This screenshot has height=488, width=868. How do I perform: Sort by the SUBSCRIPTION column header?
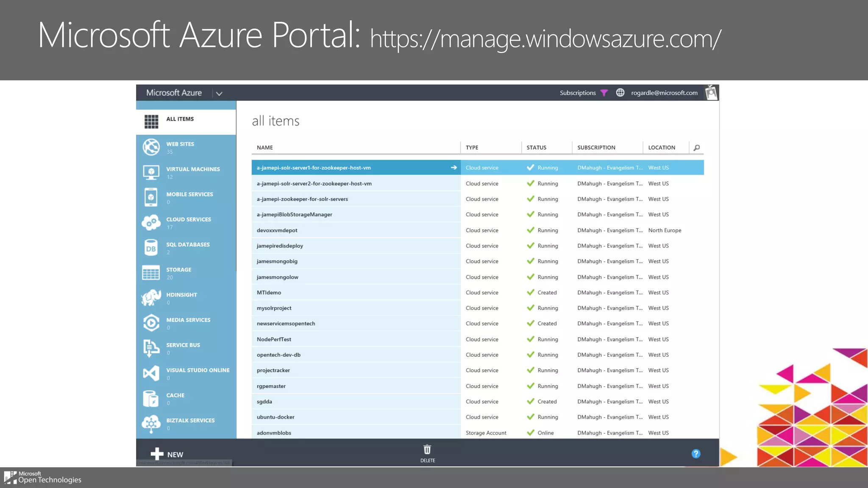pos(596,147)
